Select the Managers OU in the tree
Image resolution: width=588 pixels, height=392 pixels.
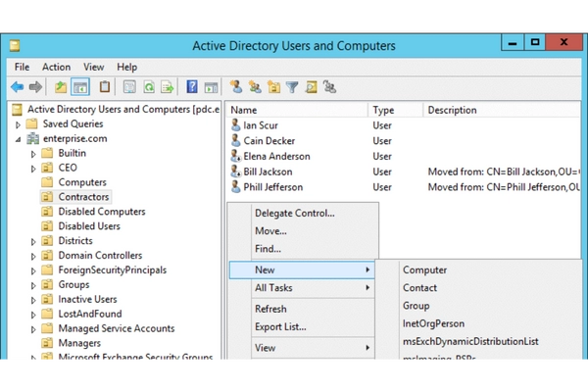click(x=71, y=343)
